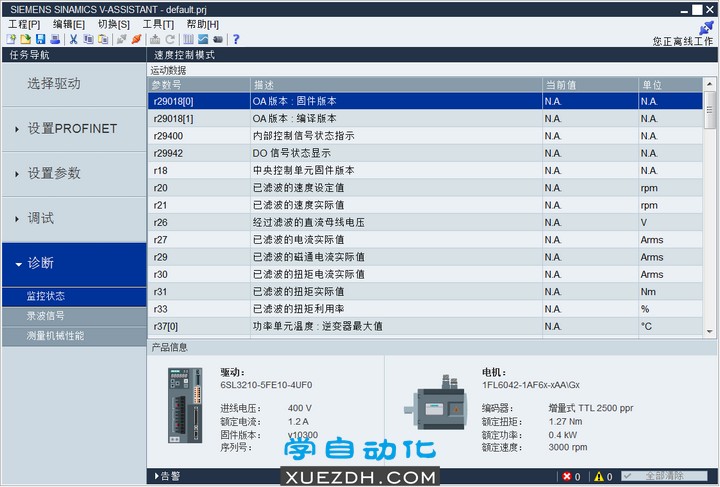Select 监控状态 sub-item

point(74,297)
